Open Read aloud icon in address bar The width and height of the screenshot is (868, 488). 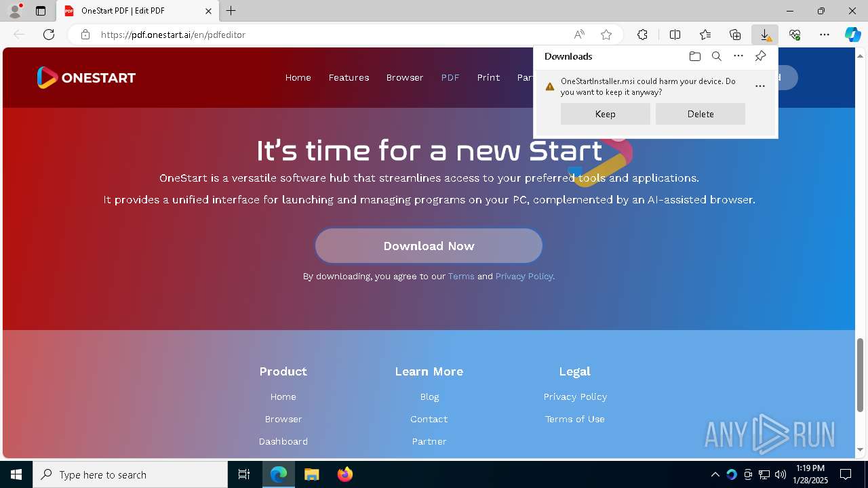click(579, 35)
